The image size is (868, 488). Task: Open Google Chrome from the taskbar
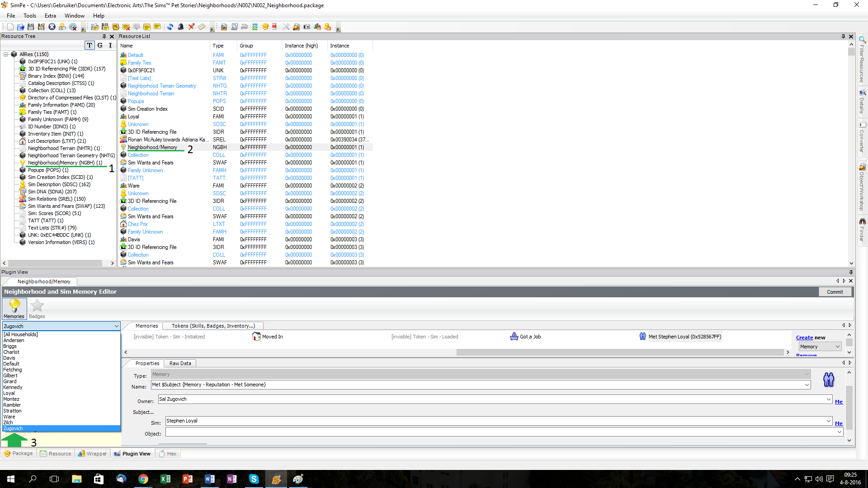coord(143,479)
